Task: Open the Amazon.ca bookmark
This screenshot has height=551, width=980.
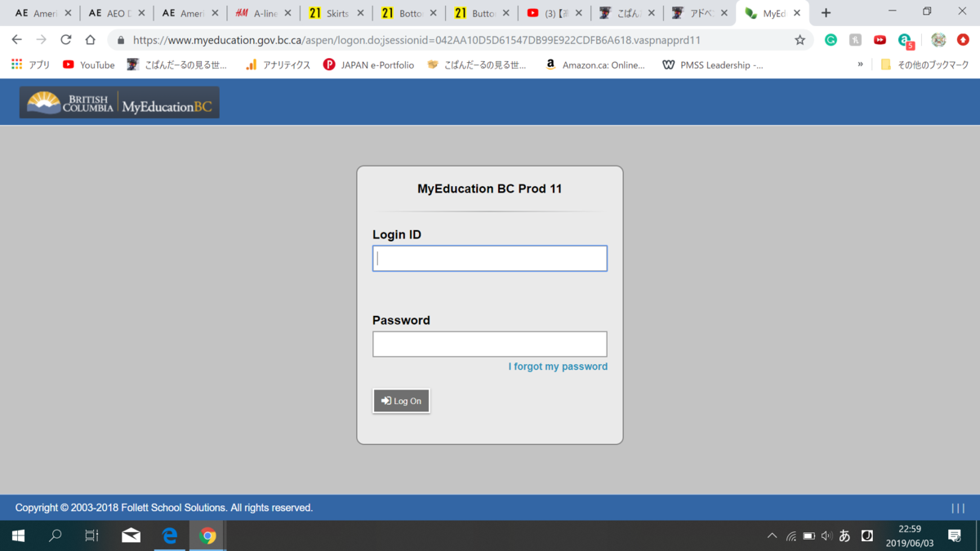Action: point(595,64)
